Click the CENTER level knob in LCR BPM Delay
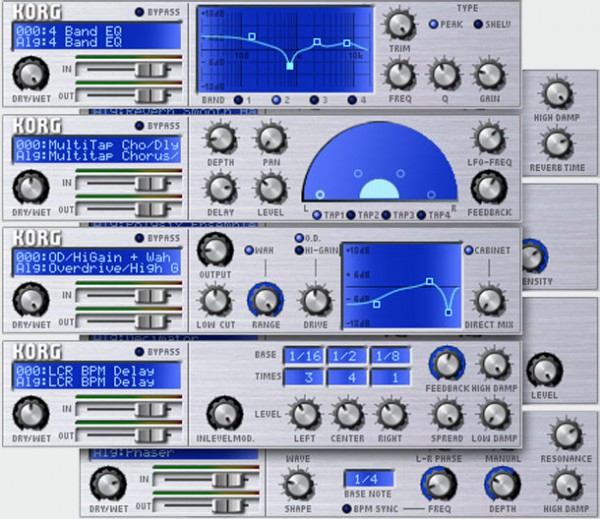This screenshot has height=519, width=600. coord(347,415)
